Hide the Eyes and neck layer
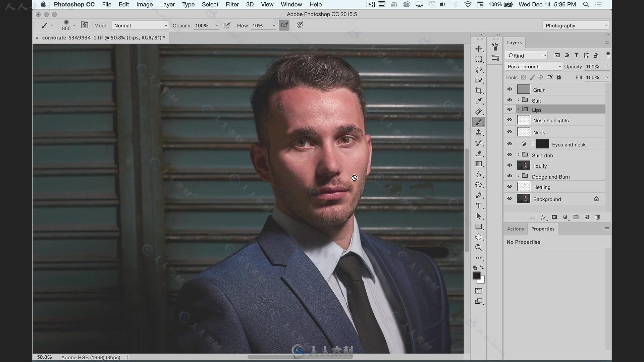Image resolution: width=644 pixels, height=362 pixels. 509,144
